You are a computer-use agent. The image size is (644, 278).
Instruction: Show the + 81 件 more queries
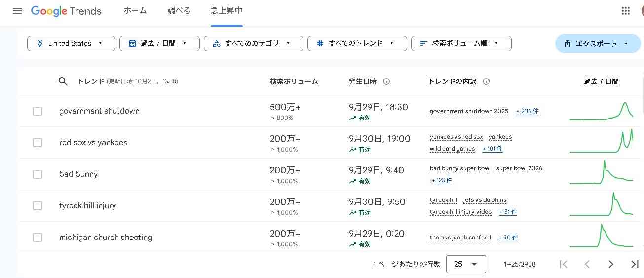(508, 212)
